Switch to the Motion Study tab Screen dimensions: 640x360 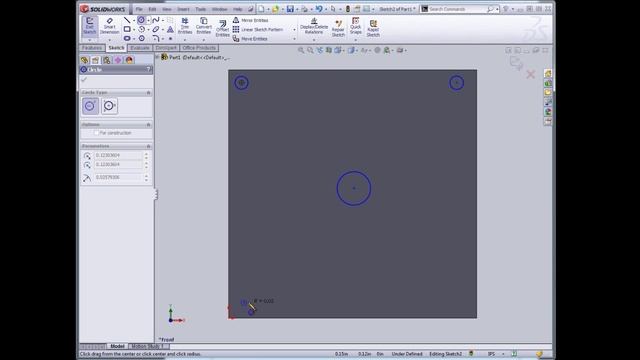[147, 346]
